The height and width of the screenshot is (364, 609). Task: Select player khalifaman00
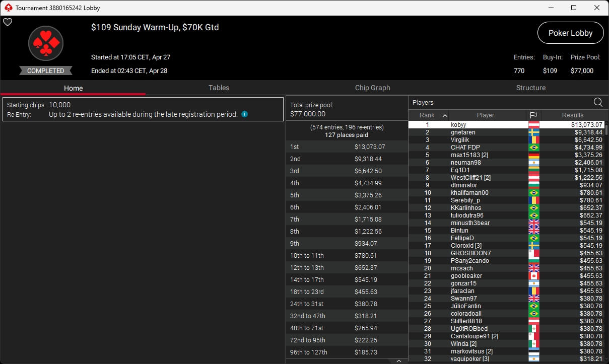[506, 192]
